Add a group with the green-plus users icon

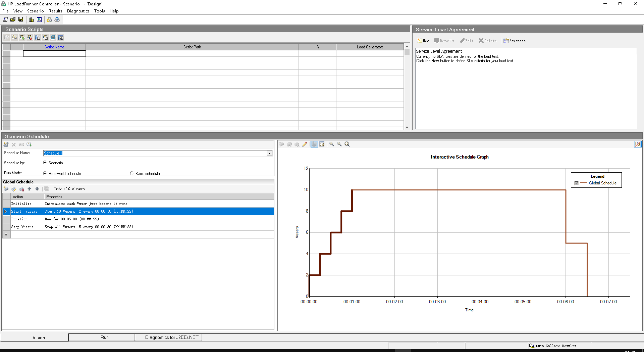pyautogui.click(x=22, y=37)
